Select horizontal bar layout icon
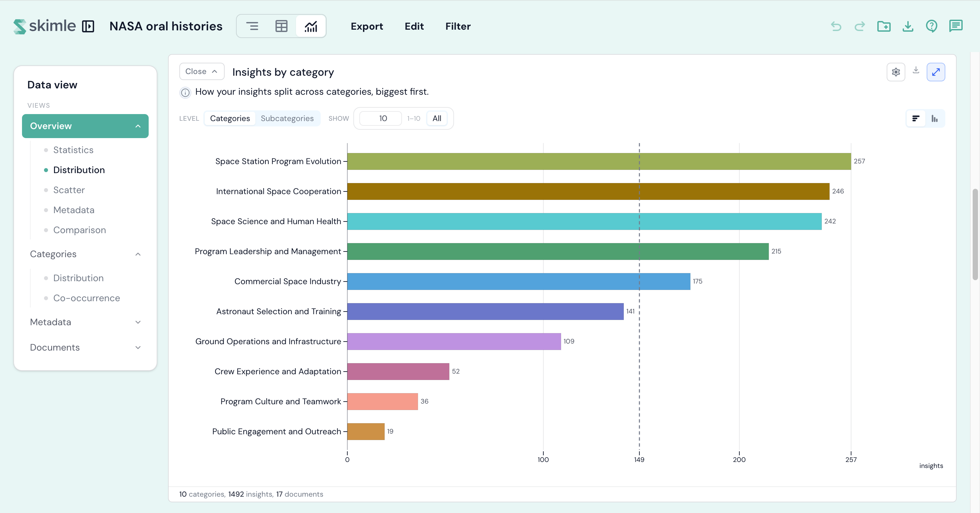Screen dimensions: 980x513 (x=915, y=119)
